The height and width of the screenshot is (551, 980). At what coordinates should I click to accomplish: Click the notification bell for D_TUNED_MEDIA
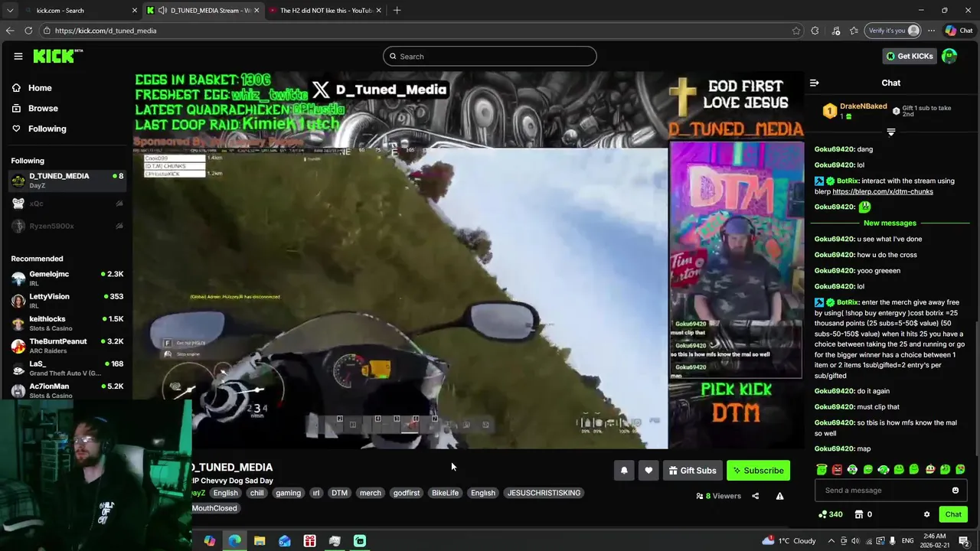(624, 471)
